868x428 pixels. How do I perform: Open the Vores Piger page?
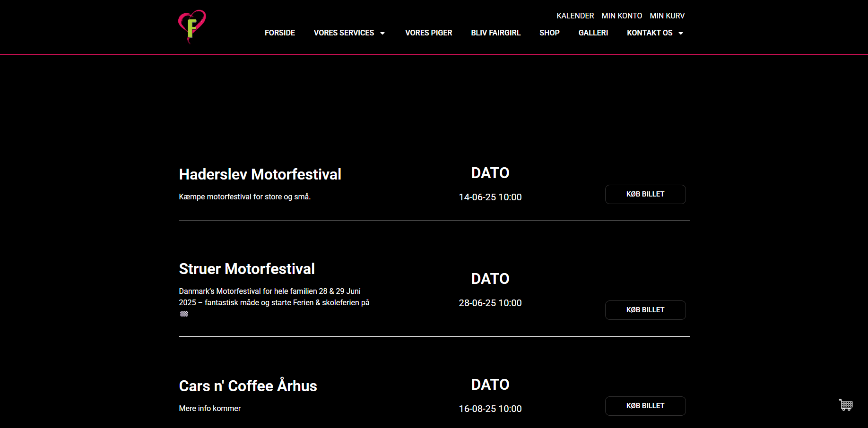[x=428, y=33]
